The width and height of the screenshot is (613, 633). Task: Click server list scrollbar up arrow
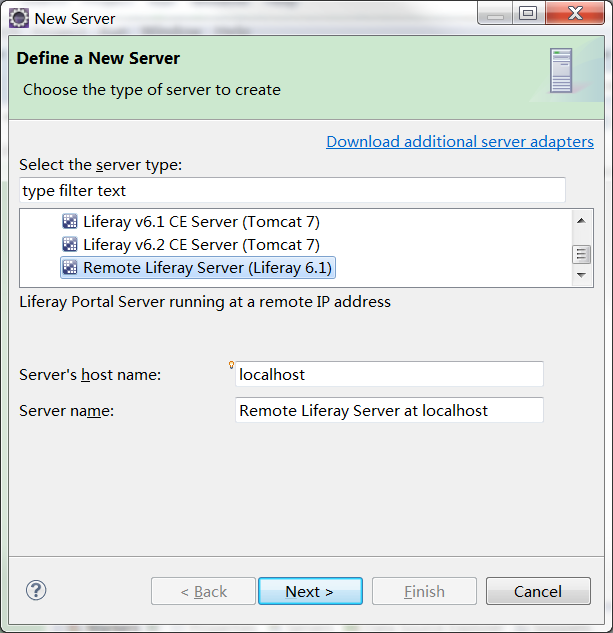581,220
